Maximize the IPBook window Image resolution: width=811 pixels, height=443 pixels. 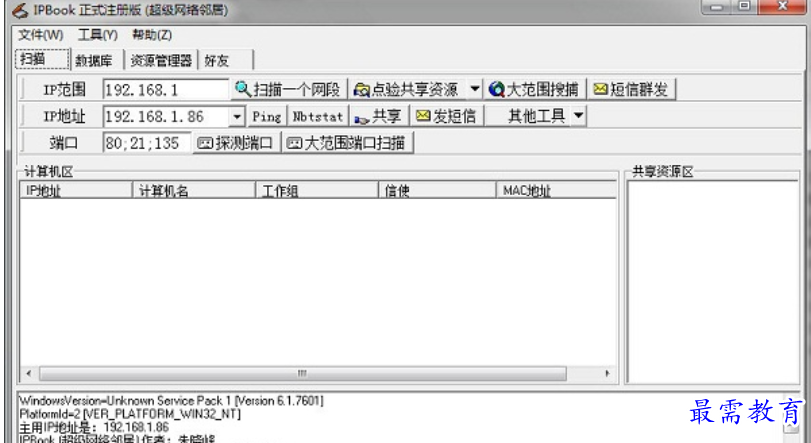(x=745, y=7)
